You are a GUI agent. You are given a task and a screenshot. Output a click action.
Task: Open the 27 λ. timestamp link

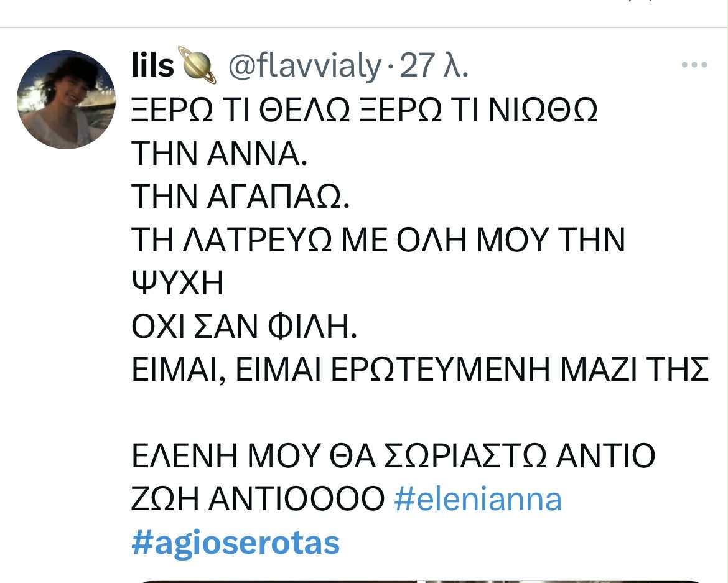[x=434, y=65]
